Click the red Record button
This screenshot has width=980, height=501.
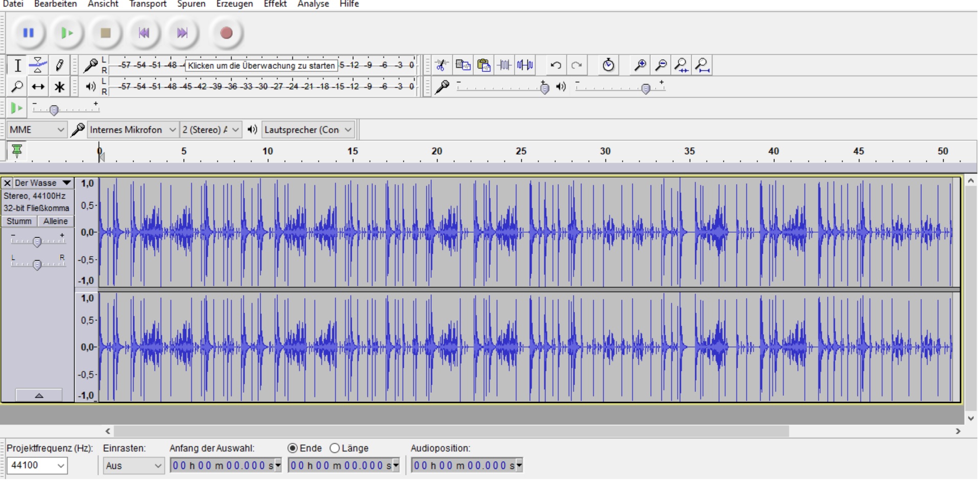point(226,33)
